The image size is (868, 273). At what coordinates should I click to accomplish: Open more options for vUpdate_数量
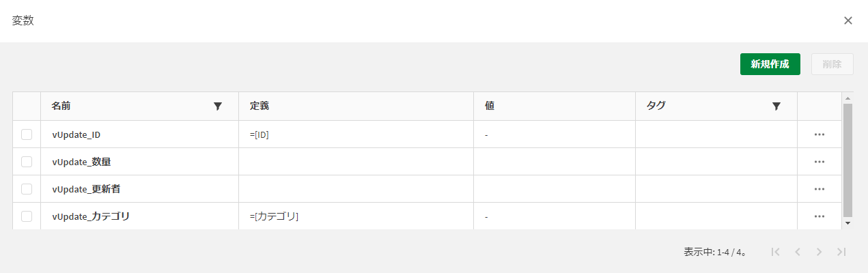(x=820, y=162)
